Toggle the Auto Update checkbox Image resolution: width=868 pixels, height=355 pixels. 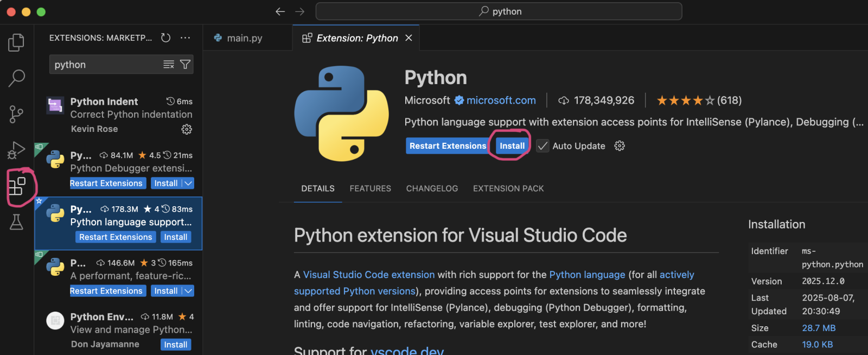[542, 146]
